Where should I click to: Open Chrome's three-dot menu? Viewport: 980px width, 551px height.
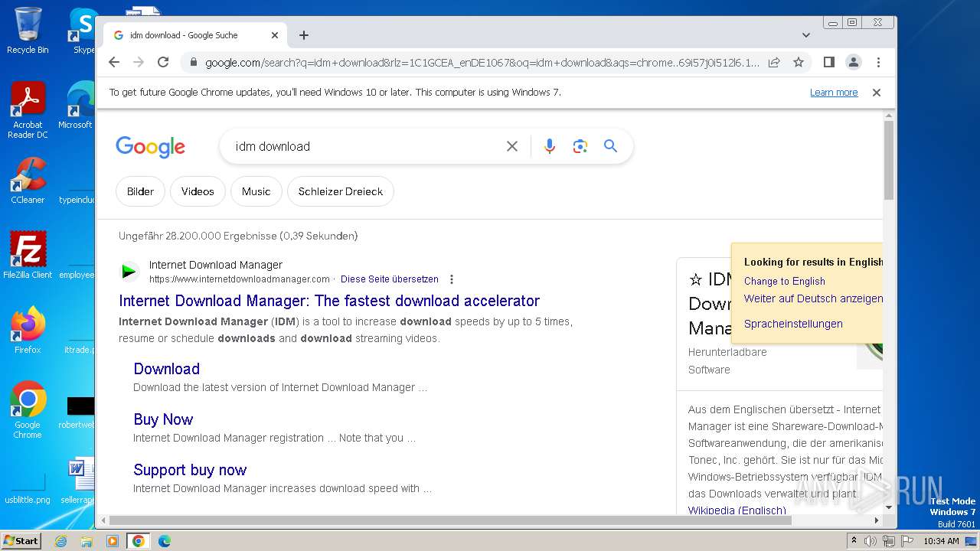(x=878, y=63)
